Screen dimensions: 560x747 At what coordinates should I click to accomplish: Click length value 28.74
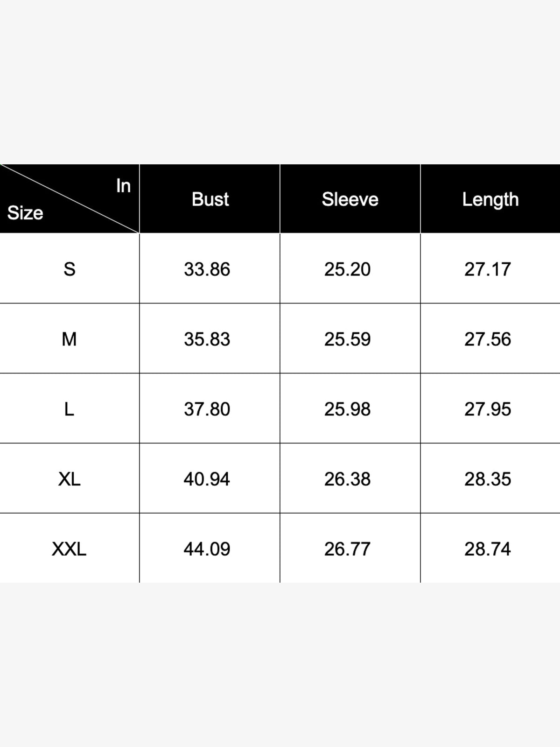coord(488,550)
